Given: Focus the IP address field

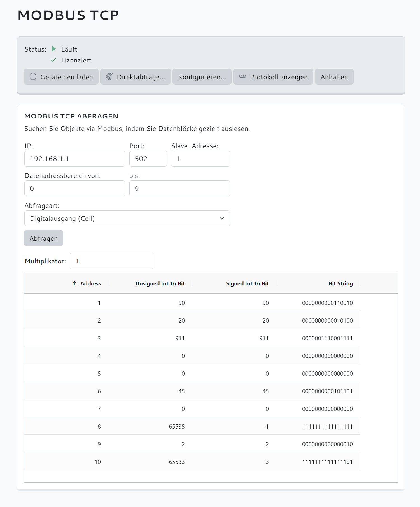Looking at the screenshot, I should tap(75, 159).
